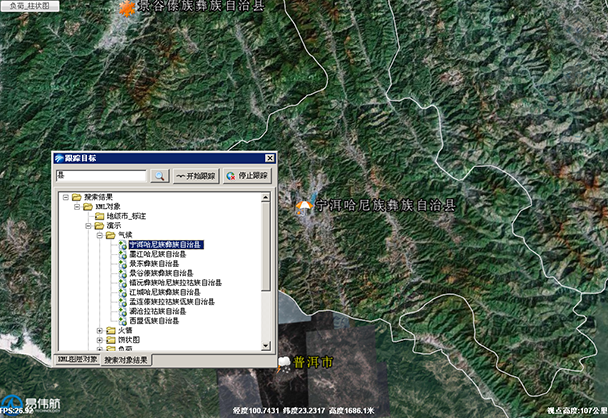
Task: Expand the 火箭 folder node
Action: pyautogui.click(x=98, y=330)
